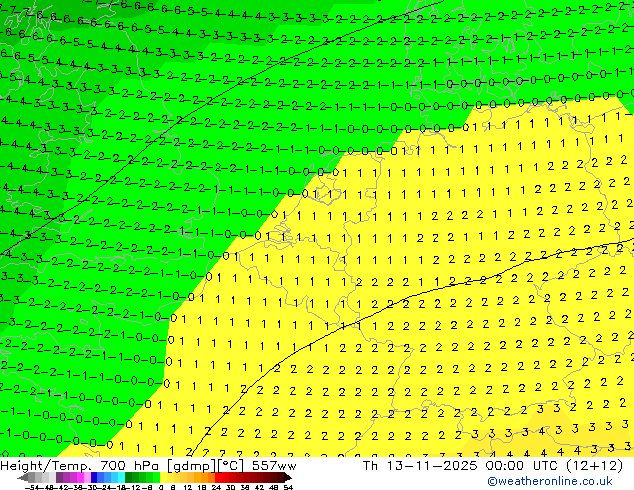Pick the cyan legend swatch
The height and width of the screenshot is (490, 634).
(x=122, y=478)
